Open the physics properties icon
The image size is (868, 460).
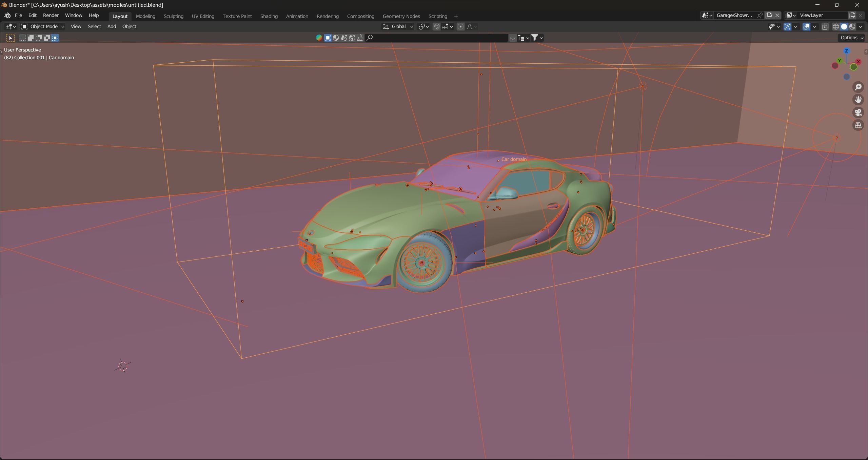360,38
